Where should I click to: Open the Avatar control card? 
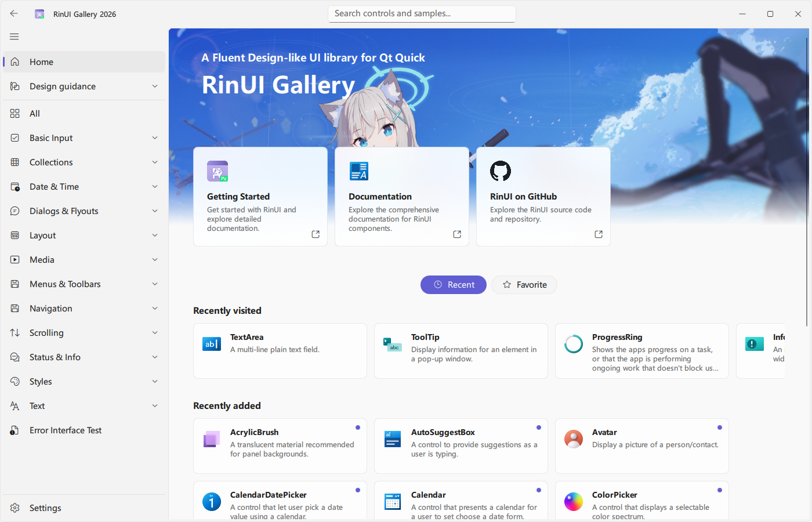click(x=642, y=446)
